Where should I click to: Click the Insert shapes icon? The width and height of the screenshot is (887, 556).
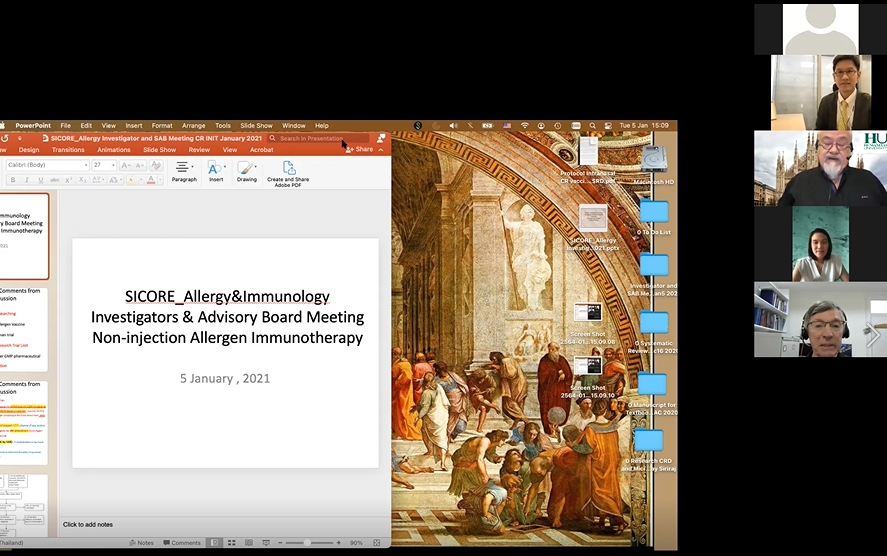[x=216, y=168]
